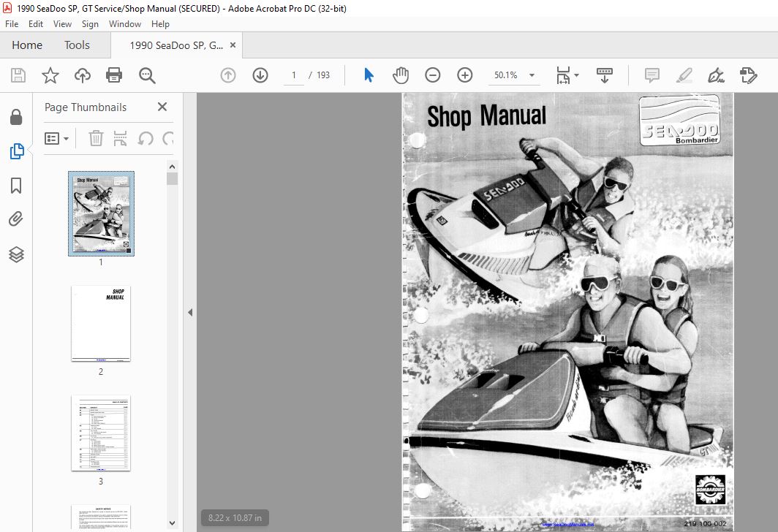Select the page 3 thumbnail

click(101, 433)
